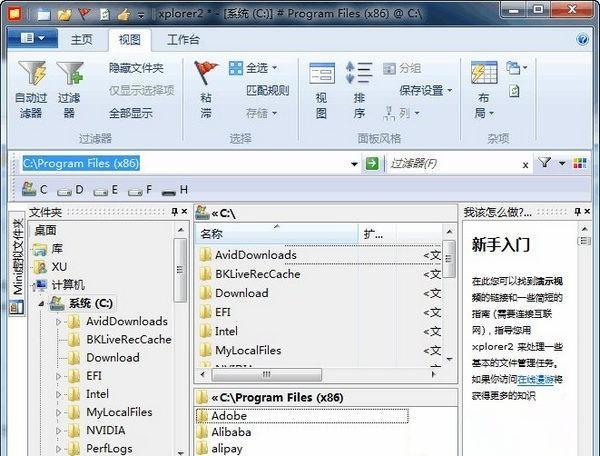The height and width of the screenshot is (456, 600).
Task: Switch to the Home (主页) ribbon tab
Action: [82, 39]
